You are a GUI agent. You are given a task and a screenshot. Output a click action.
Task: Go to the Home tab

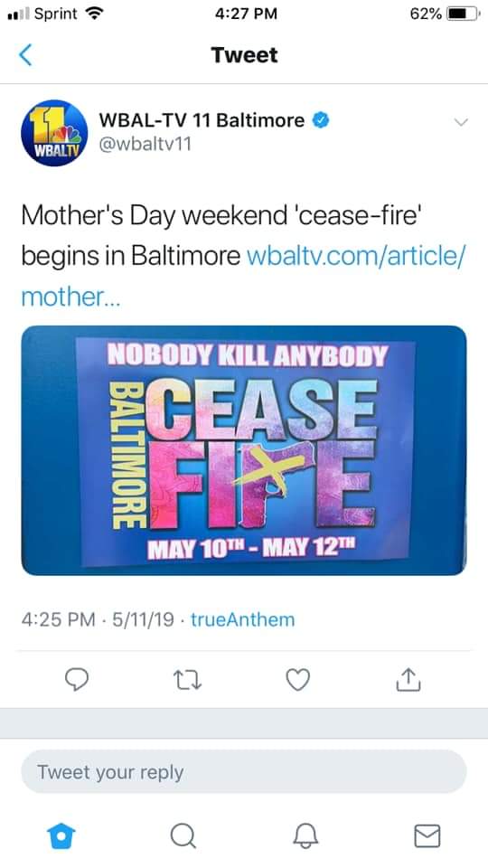(x=61, y=835)
